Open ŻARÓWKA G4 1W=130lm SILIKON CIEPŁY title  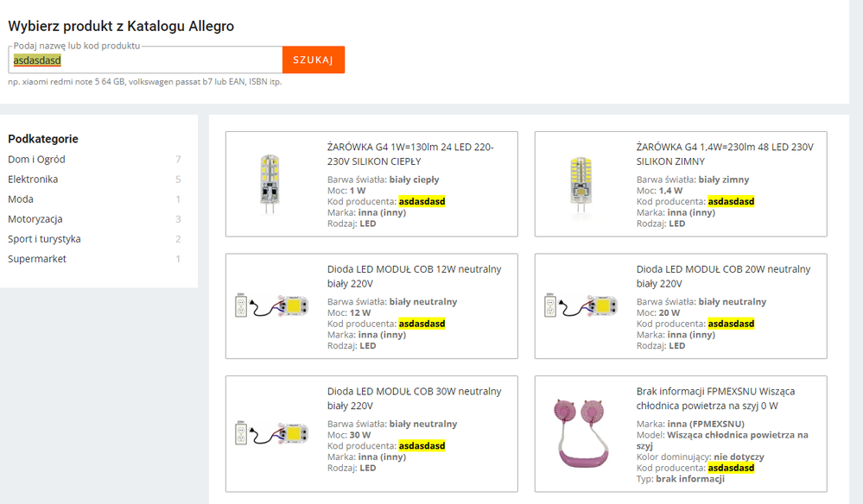[x=410, y=154]
